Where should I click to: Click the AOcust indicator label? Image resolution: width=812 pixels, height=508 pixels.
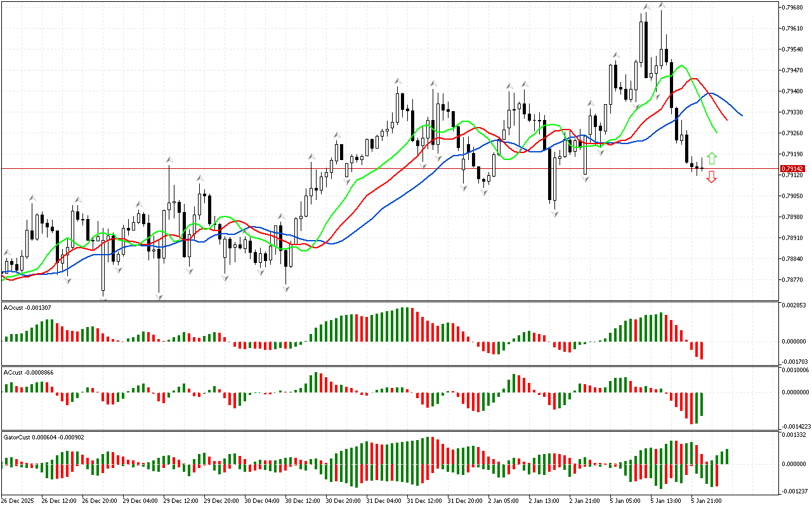[27, 307]
